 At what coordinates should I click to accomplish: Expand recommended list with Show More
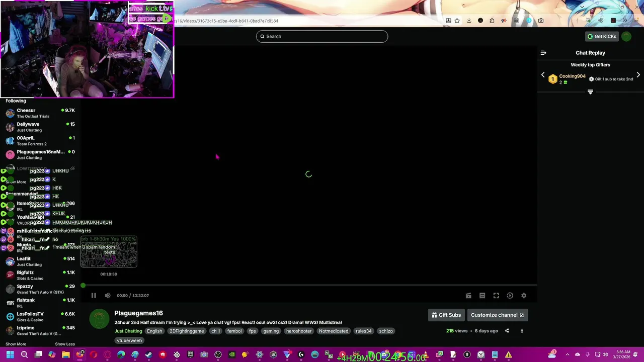pyautogui.click(x=16, y=344)
